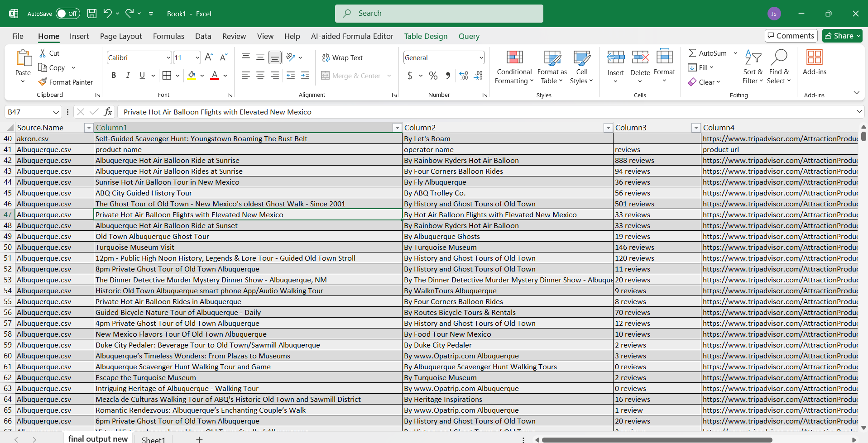
Task: Open Conditional Formatting menu
Action: point(514,67)
